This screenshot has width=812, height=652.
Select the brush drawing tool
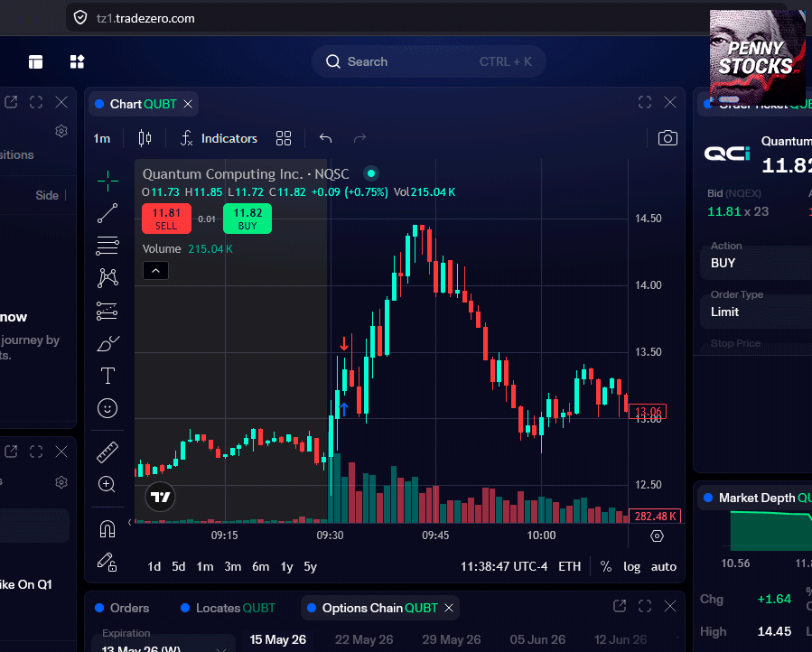pyautogui.click(x=107, y=343)
